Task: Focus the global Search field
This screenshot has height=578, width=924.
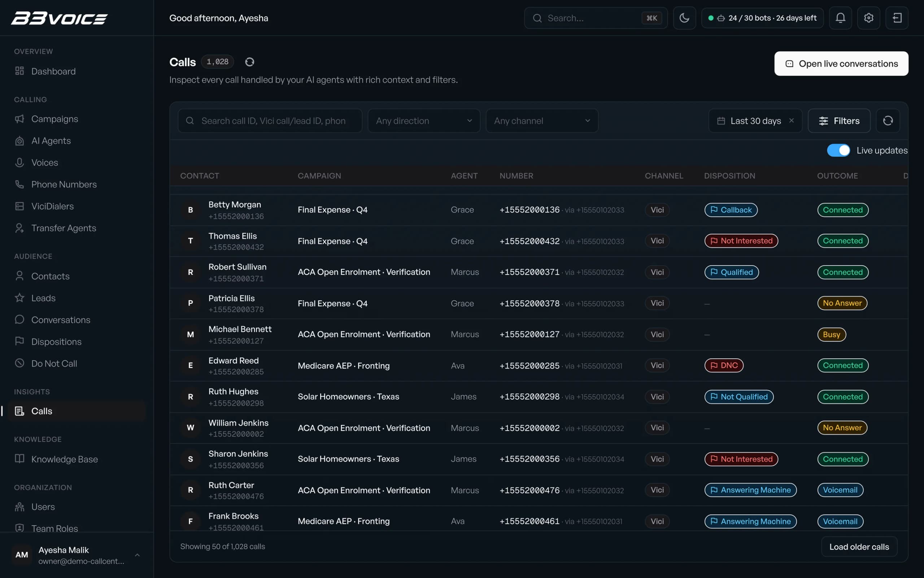Action: coord(596,18)
